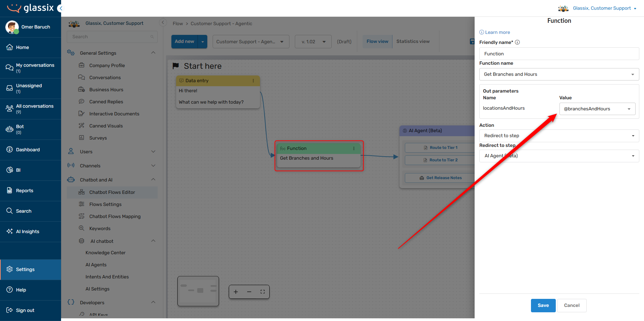Open the Function step three-dot menu
The image size is (644, 321).
(x=354, y=148)
